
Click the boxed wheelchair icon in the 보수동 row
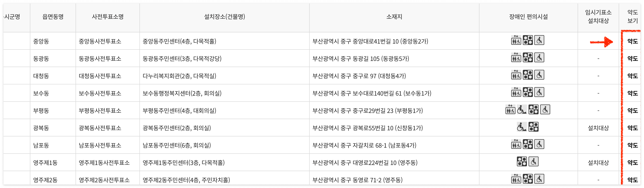539,92
